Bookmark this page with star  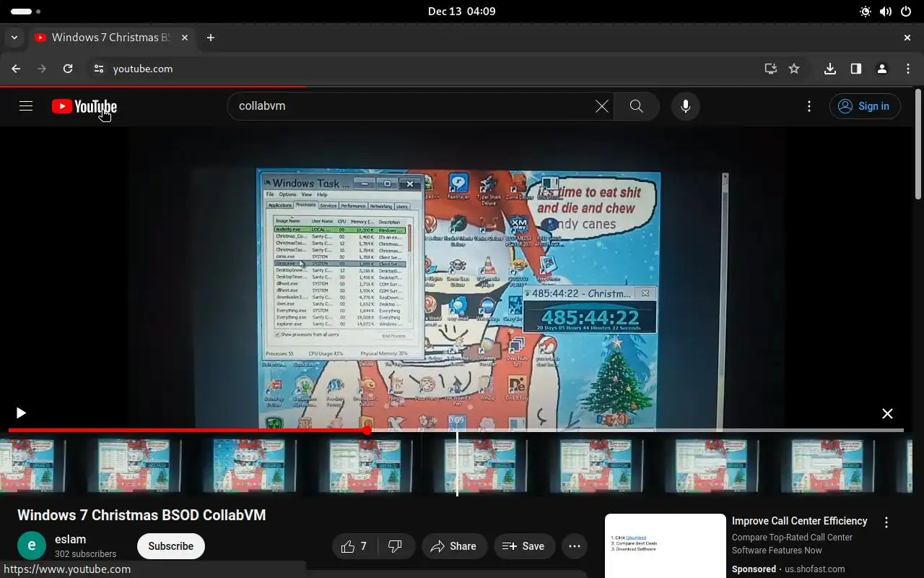[x=794, y=69]
